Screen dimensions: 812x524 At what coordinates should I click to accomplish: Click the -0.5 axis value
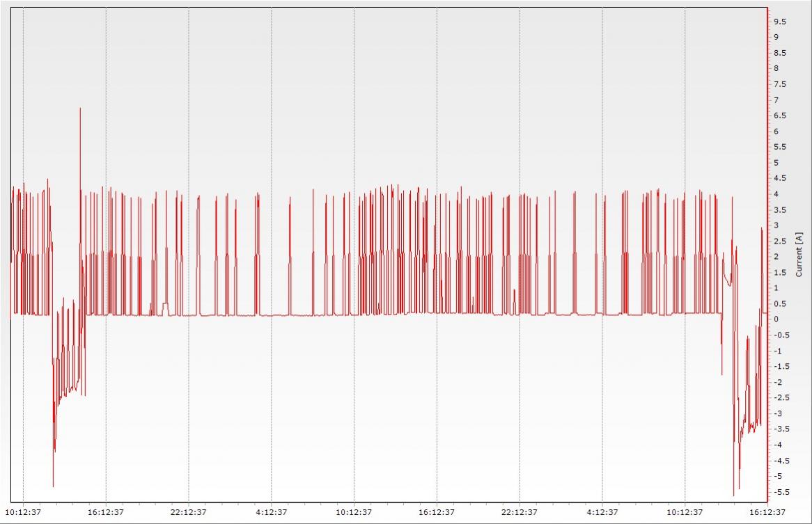781,335
